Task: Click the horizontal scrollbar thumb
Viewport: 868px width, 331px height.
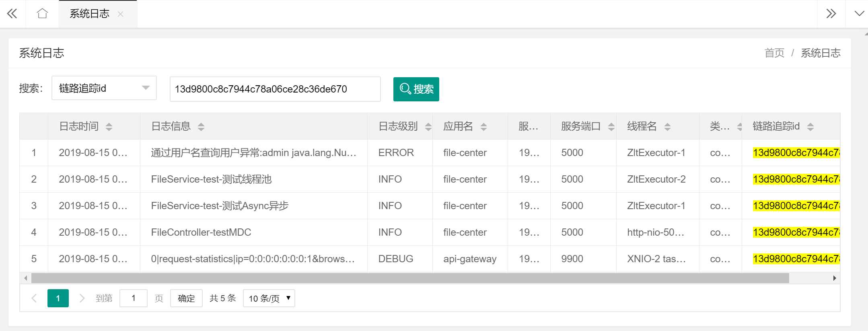Action: (x=410, y=278)
